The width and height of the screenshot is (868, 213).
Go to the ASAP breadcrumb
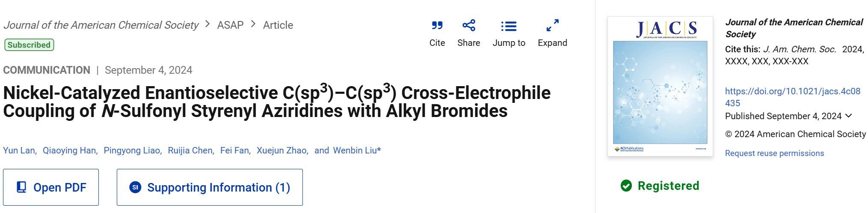230,25
